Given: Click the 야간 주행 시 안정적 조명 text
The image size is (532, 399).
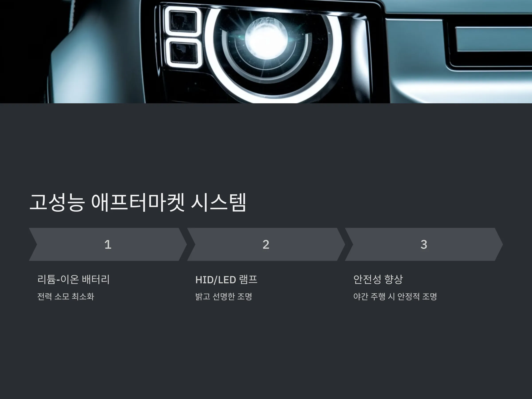Looking at the screenshot, I should [395, 296].
